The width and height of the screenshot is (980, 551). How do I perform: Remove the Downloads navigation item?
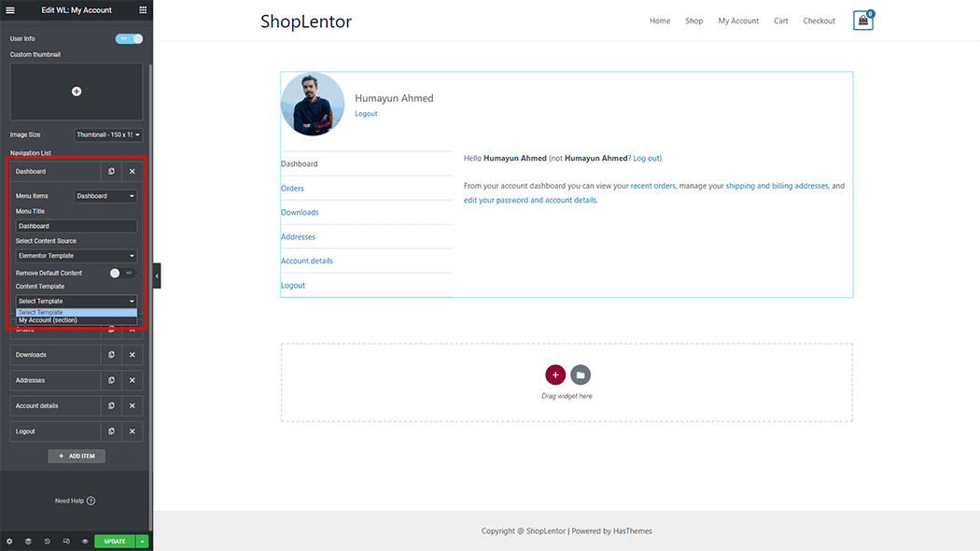[133, 355]
